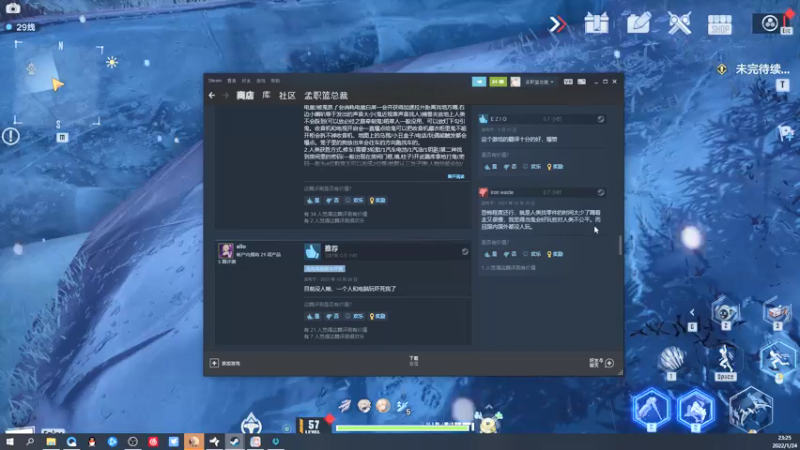Open the game gift box icon

pyautogui.click(x=596, y=23)
